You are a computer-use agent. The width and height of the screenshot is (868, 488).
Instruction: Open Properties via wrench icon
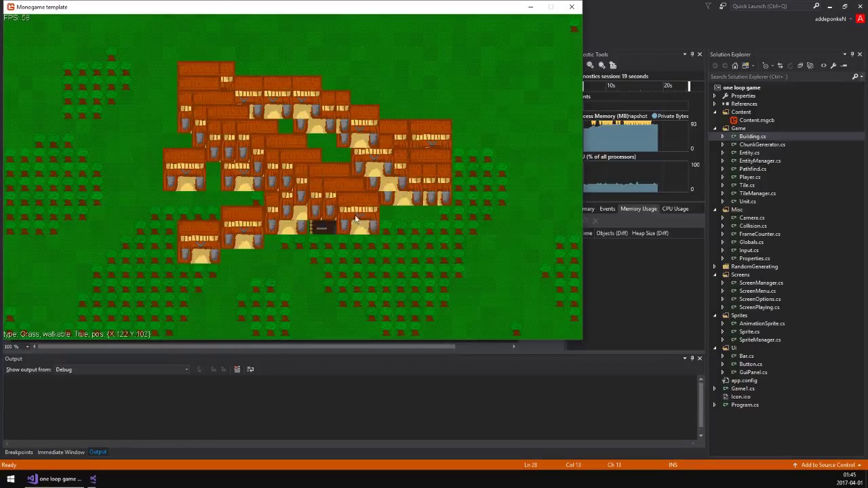(x=833, y=66)
